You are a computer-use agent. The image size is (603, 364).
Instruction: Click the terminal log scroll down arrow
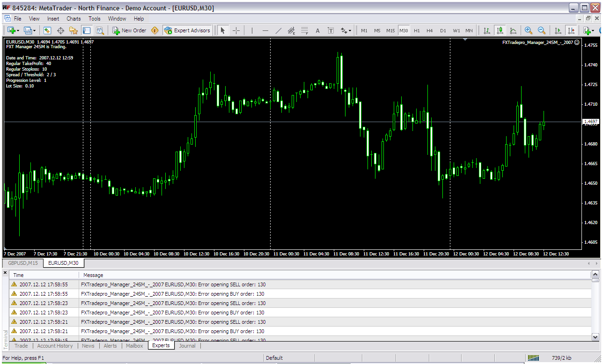pyautogui.click(x=595, y=337)
